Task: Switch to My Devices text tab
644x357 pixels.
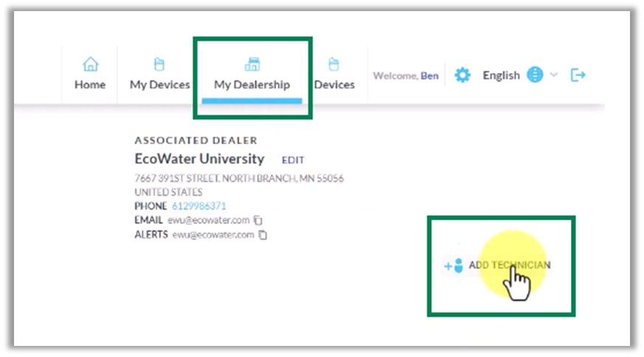Action: click(160, 84)
